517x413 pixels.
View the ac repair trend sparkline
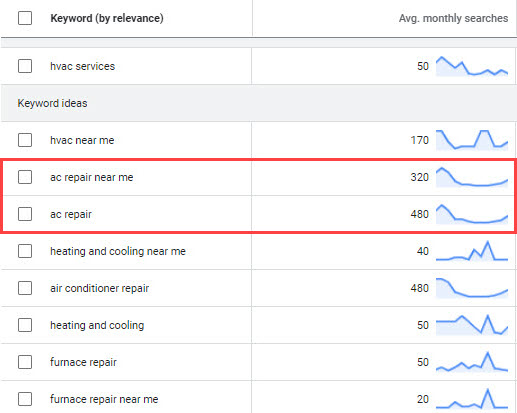click(472, 214)
